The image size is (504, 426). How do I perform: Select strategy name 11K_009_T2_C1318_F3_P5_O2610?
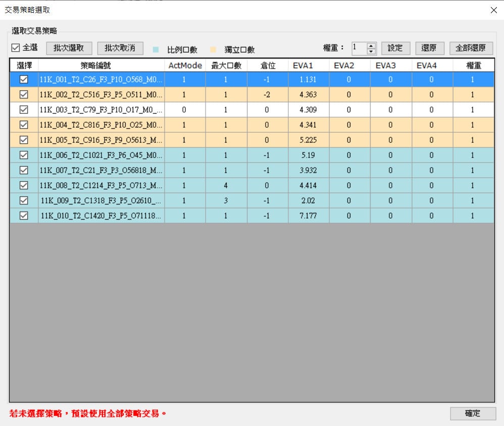click(101, 200)
